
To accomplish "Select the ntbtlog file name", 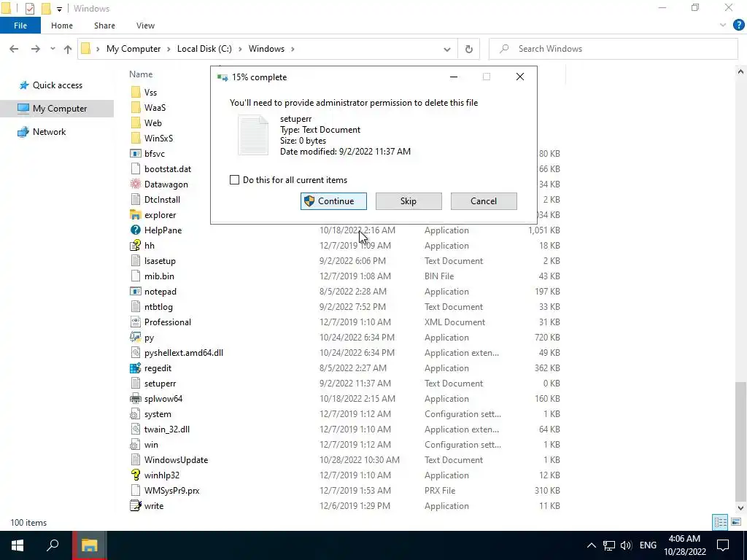I will tap(158, 307).
